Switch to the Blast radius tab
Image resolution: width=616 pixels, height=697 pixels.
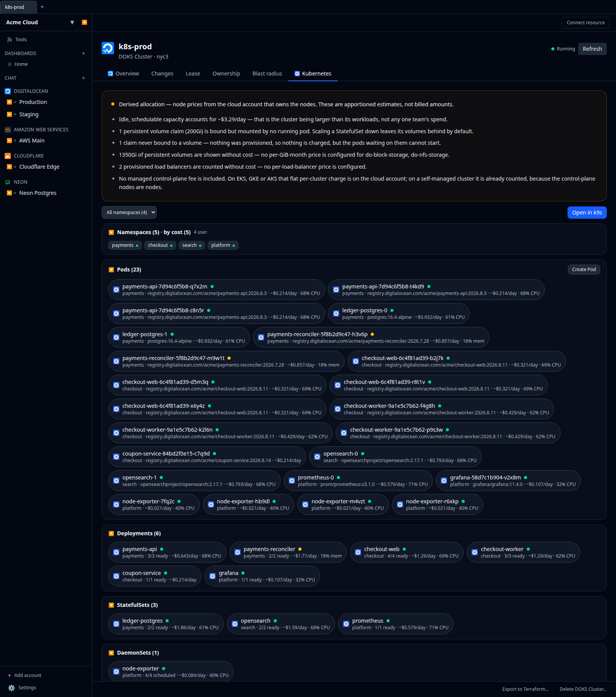(x=267, y=74)
